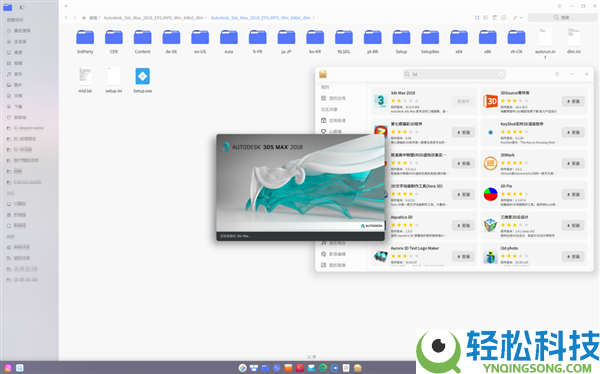
Task: Install the 3DMark app
Action: [573, 163]
